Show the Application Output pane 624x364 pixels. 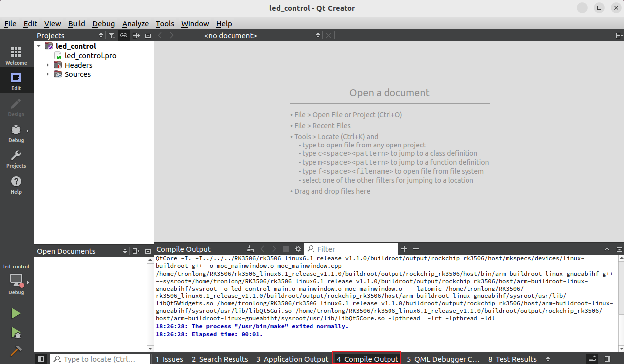pyautogui.click(x=293, y=359)
